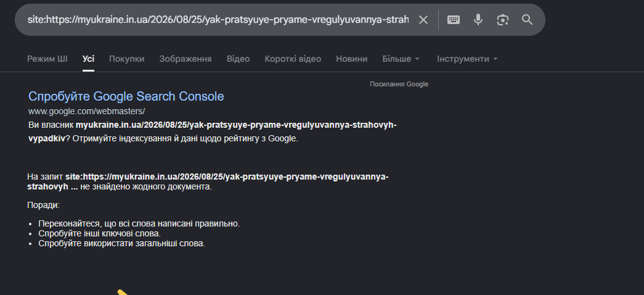Expand the Інструменти dropdown
The width and height of the screenshot is (644, 295).
(x=467, y=59)
